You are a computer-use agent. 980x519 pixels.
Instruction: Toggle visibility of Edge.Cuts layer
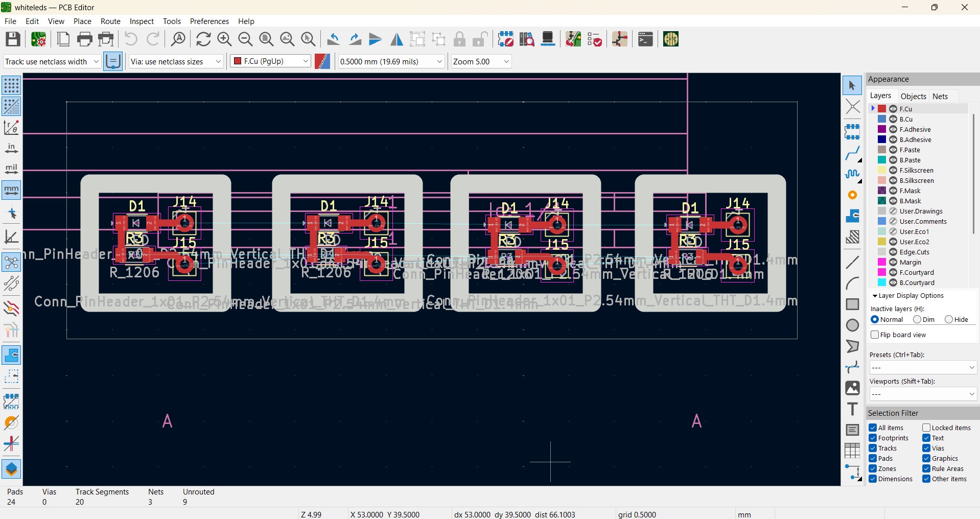(x=893, y=252)
